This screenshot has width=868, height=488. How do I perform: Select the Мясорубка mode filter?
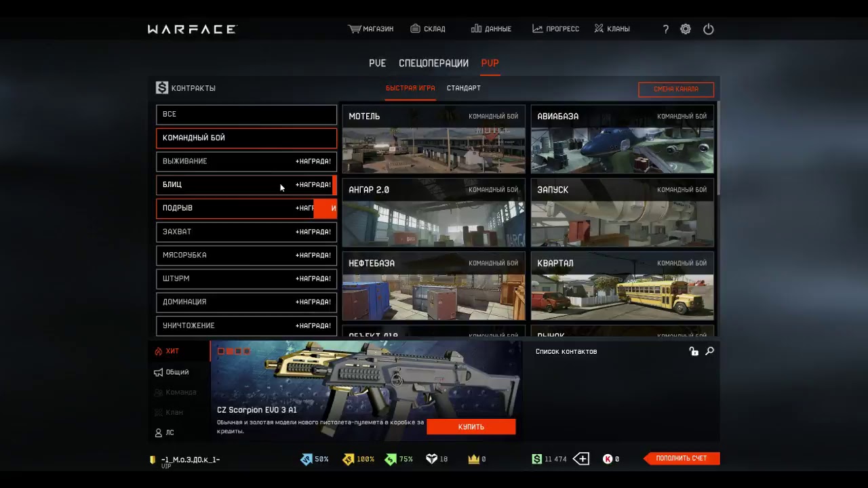tap(246, 256)
